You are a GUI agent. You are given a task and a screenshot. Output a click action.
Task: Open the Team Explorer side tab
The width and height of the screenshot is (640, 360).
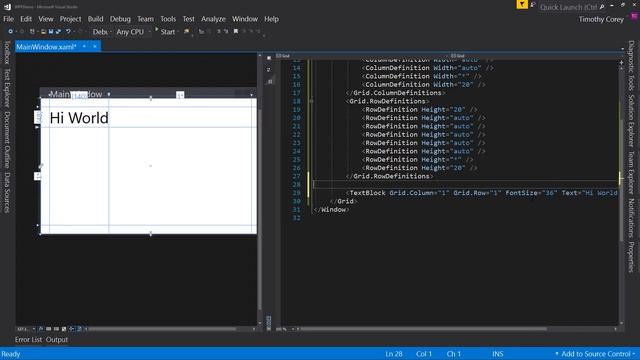[x=631, y=173]
